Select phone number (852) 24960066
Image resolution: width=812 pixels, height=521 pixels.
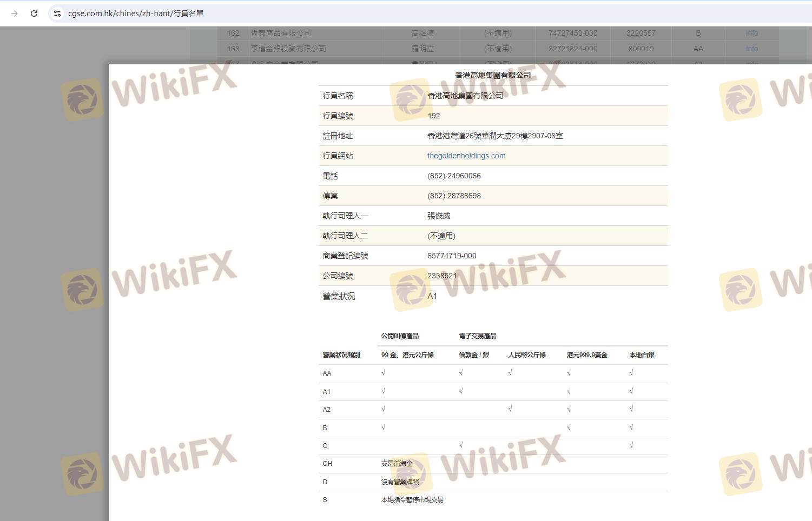(x=454, y=176)
